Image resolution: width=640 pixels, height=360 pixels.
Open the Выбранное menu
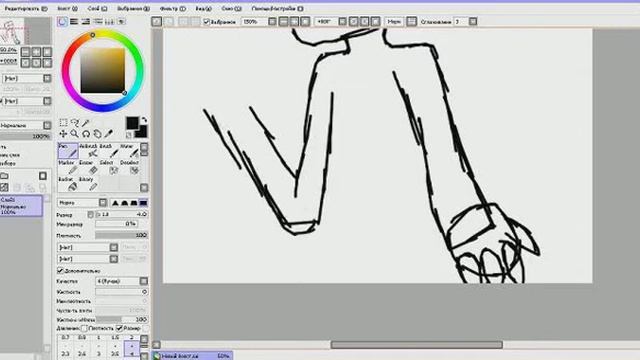click(133, 9)
